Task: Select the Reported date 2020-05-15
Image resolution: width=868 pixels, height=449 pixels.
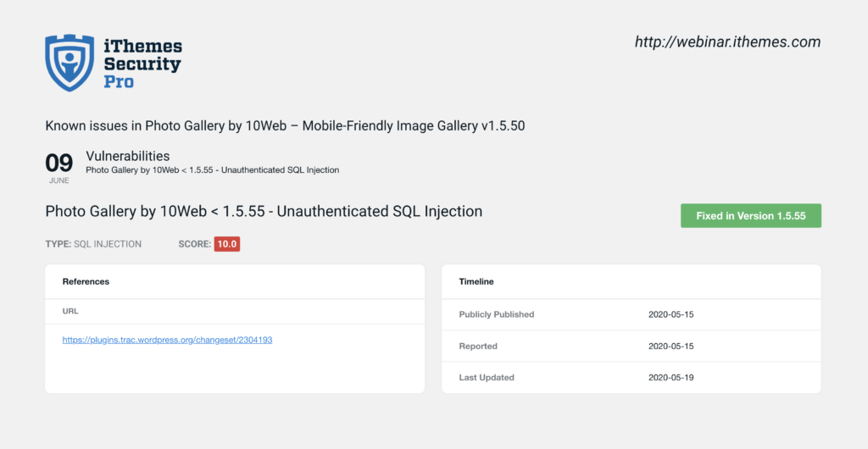Action: coord(671,346)
